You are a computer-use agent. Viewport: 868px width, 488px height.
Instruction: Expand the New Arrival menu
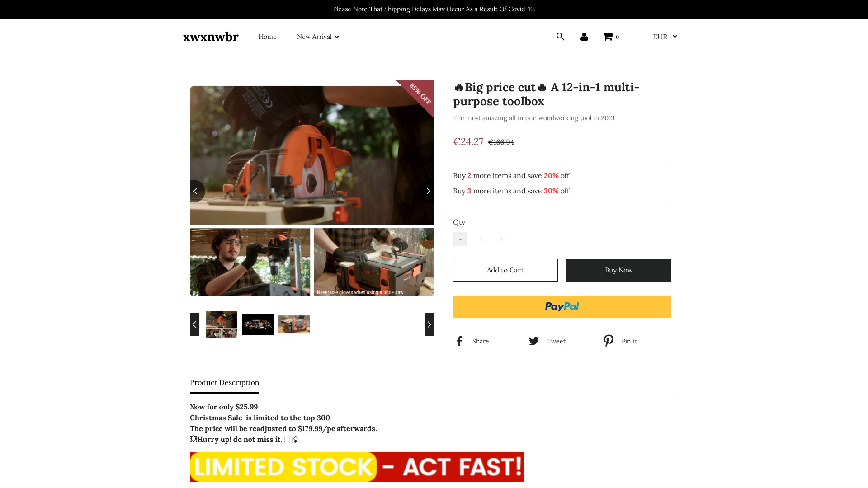(318, 37)
